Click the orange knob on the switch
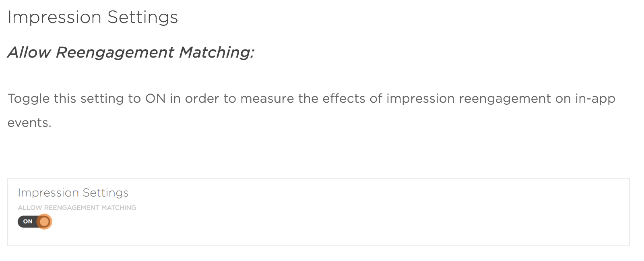 point(44,222)
